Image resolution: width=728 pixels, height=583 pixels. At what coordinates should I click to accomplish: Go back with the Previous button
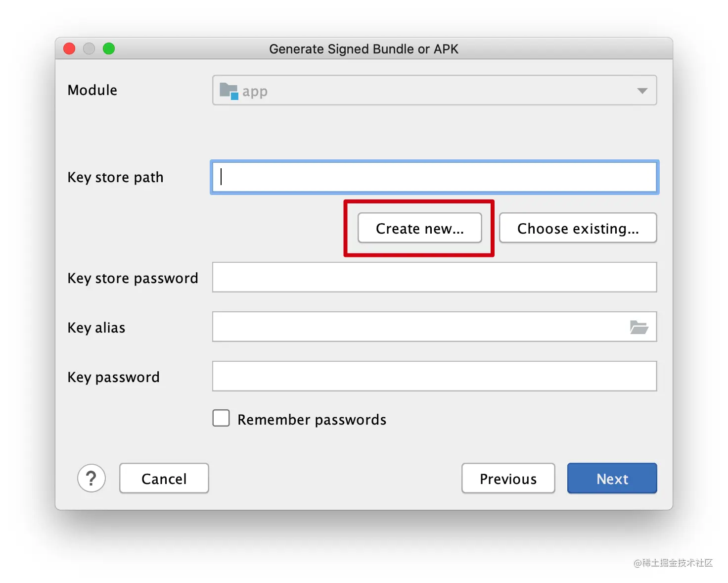pos(508,479)
